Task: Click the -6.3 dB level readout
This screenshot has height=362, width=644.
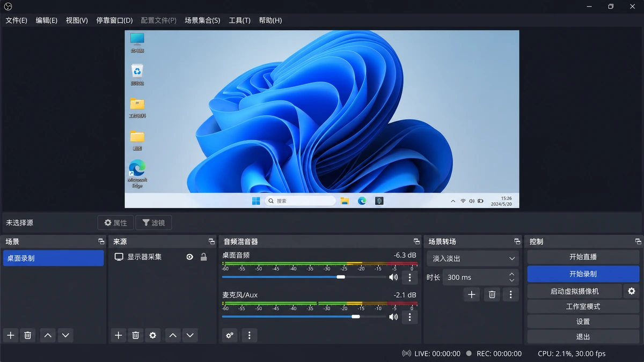Action: [405, 255]
